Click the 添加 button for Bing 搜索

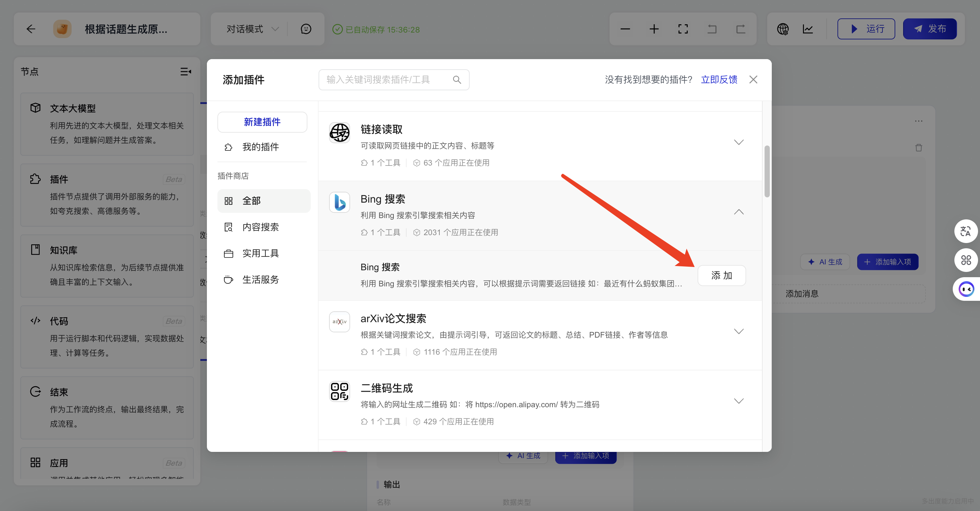point(721,275)
